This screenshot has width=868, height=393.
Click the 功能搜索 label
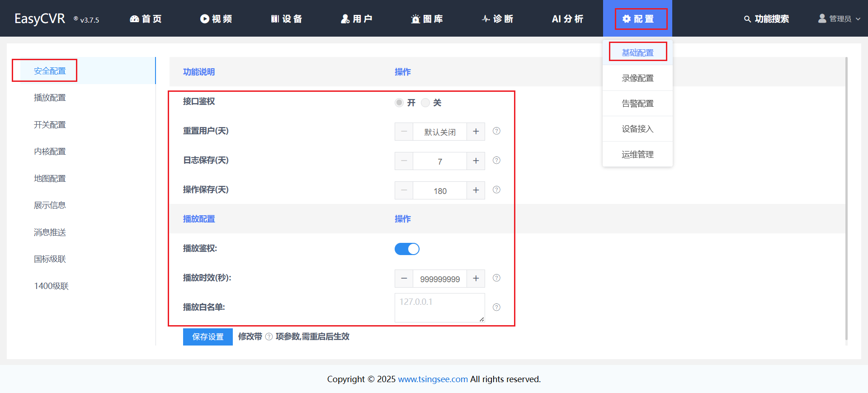(x=772, y=19)
